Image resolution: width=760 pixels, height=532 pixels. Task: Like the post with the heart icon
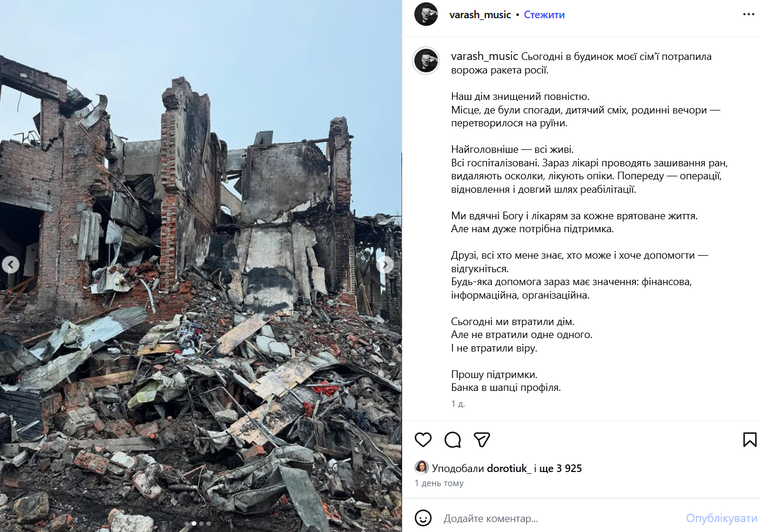423,440
